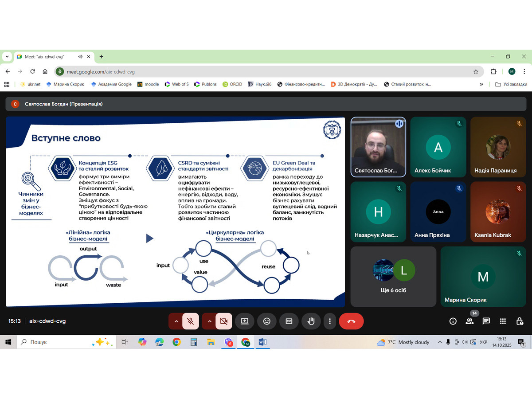Raise hand in the meeting
Screen dimensions: 532x399
311,321
